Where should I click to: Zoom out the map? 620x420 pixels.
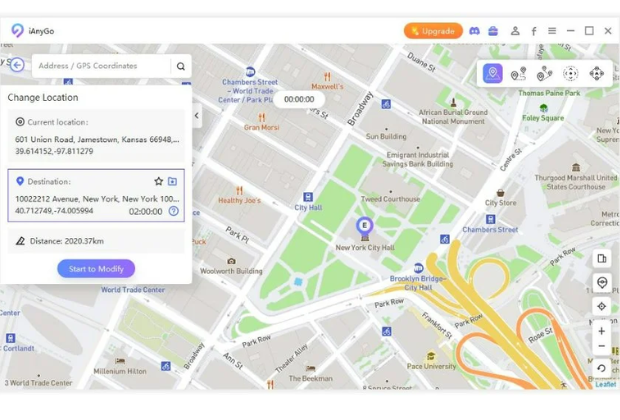pyautogui.click(x=601, y=346)
